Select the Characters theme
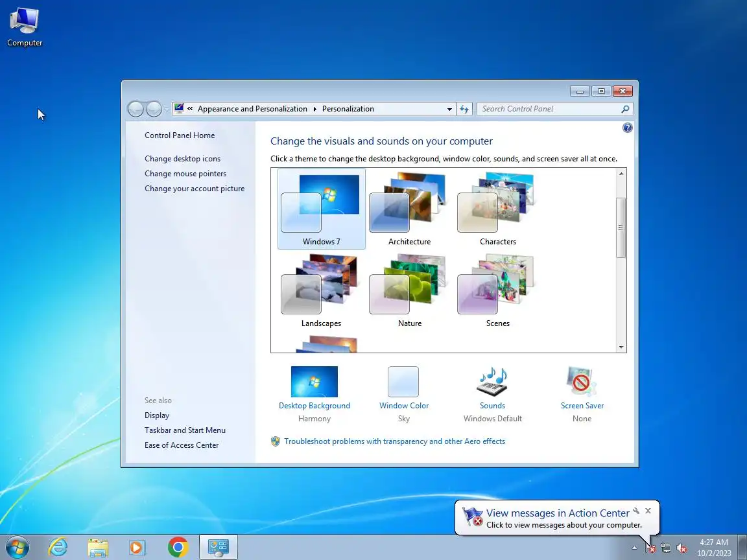 (498, 209)
